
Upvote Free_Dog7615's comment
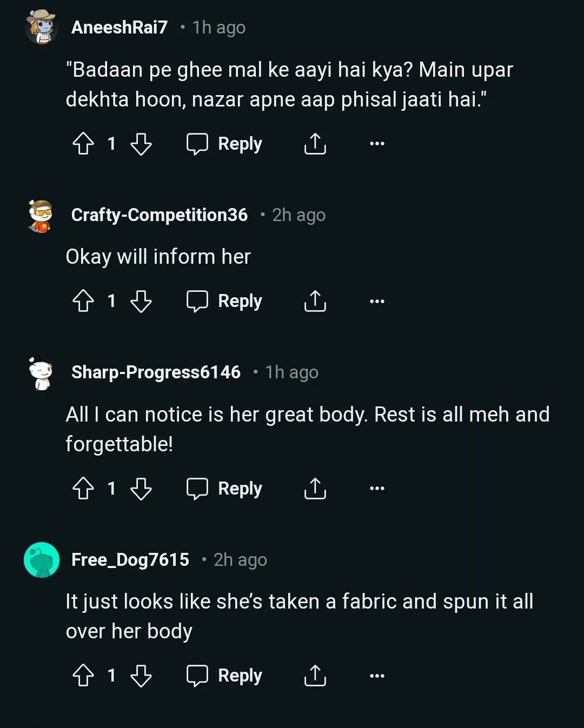coord(83,676)
